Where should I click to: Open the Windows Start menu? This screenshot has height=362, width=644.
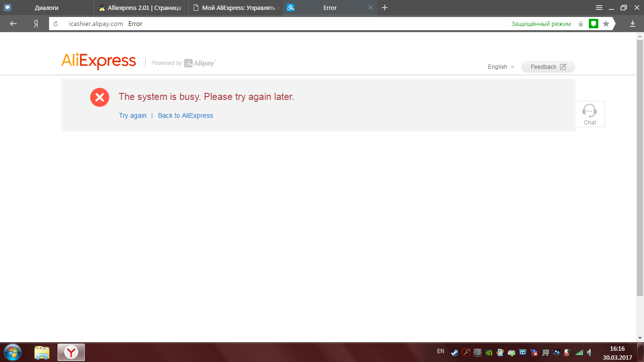point(13,352)
